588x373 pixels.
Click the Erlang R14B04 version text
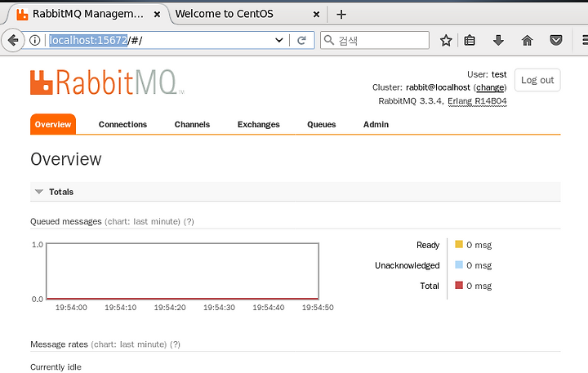coord(477,101)
